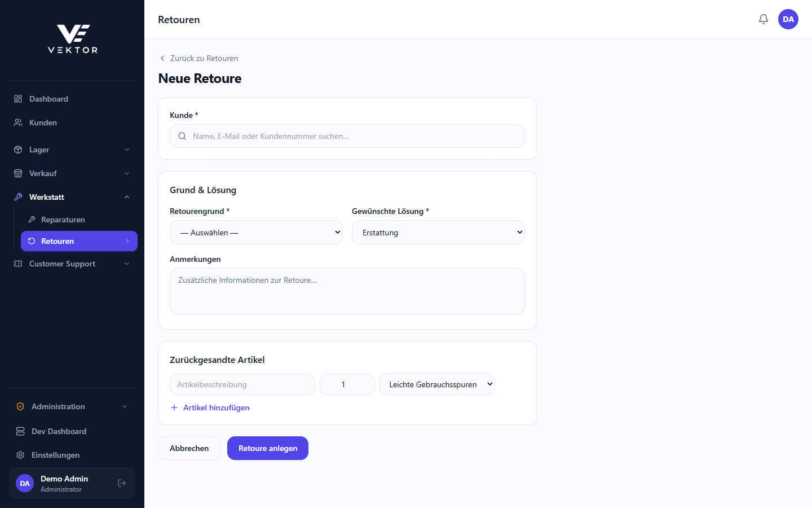Image resolution: width=812 pixels, height=508 pixels.
Task: Click the DA user avatar in header
Action: (788, 19)
